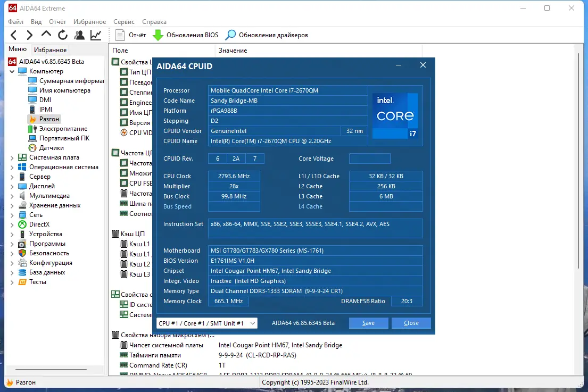This screenshot has width=588, height=392.
Task: Switch to the Избранное sidebar tab
Action: click(x=50, y=50)
